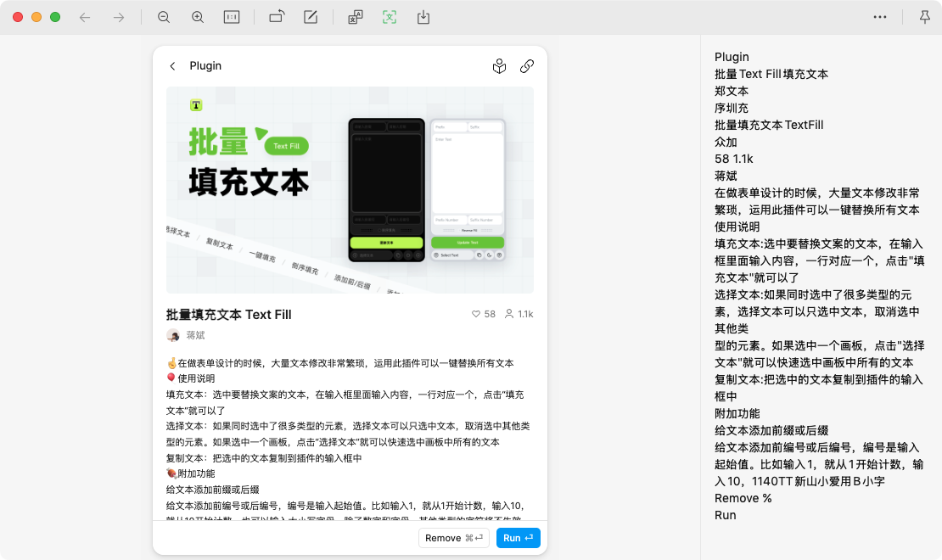Click the dark theme plugin mockup on banner

coord(386,190)
